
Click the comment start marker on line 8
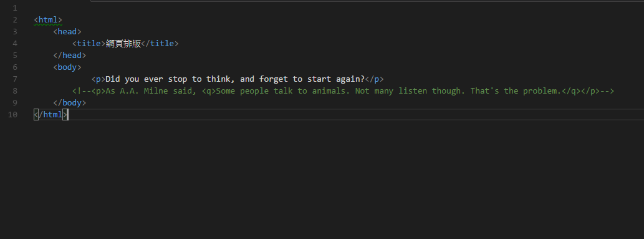[x=82, y=91]
